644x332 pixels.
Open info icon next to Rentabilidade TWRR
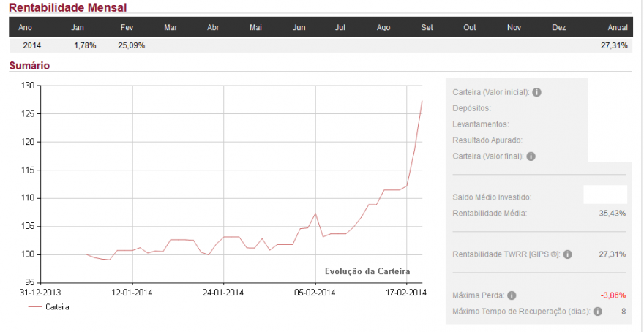[567, 254]
